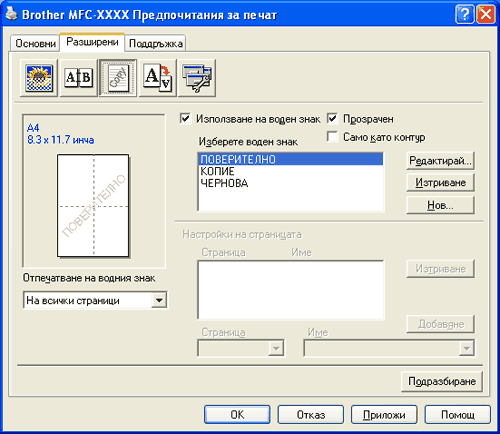Open the Device Options wrench icon
The width and height of the screenshot is (500, 434).
[x=197, y=78]
